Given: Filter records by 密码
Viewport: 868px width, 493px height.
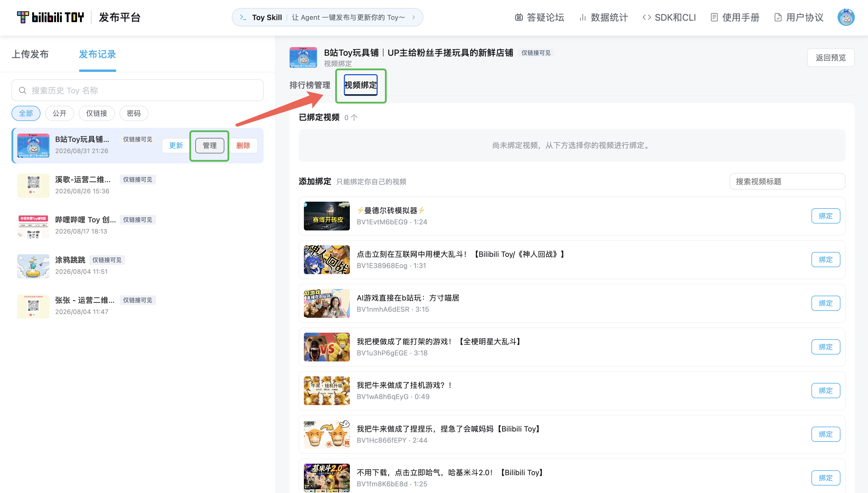Looking at the screenshot, I should [134, 113].
